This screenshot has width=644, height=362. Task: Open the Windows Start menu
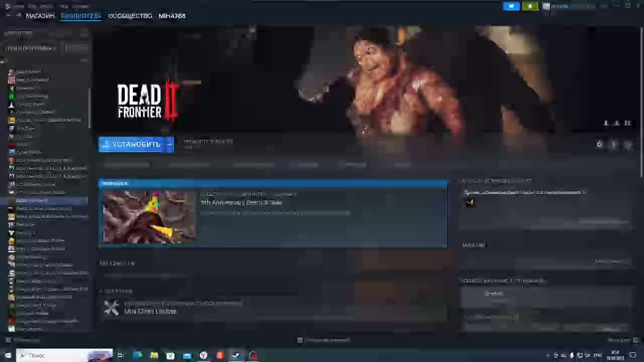[x=8, y=355]
